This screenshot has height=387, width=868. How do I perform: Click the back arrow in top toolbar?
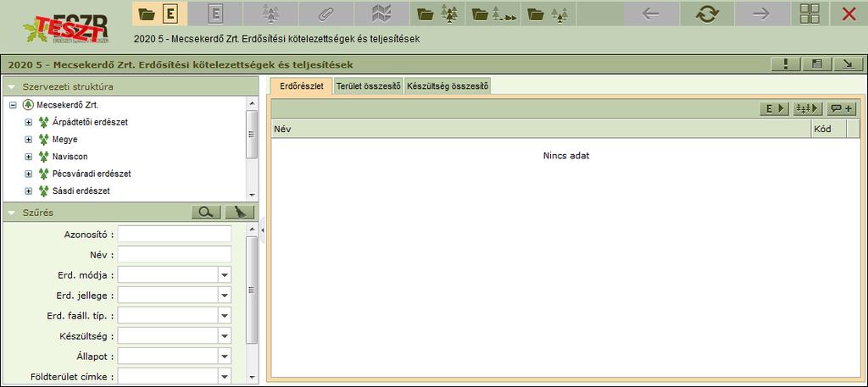point(651,14)
